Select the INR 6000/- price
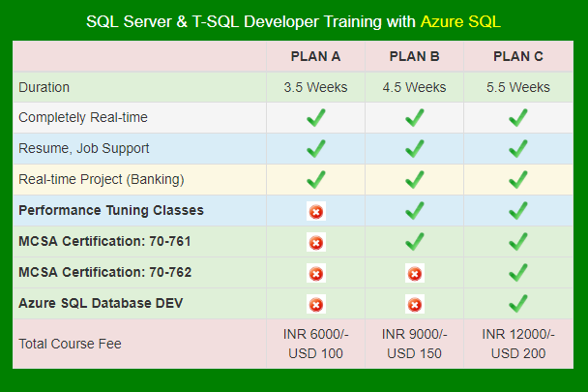 (315, 334)
